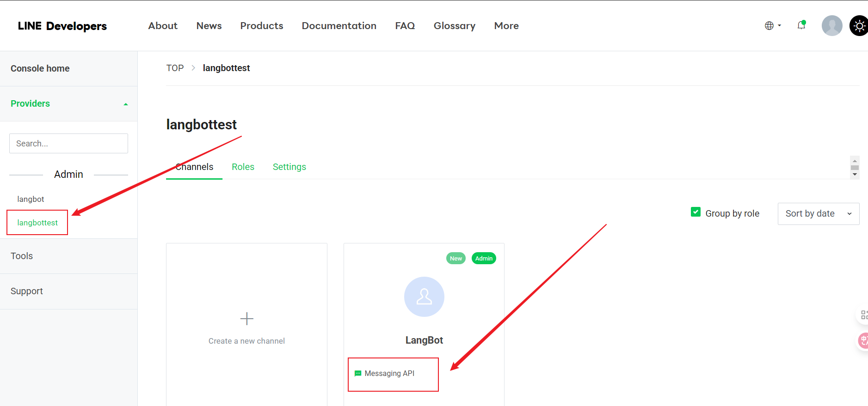Click the TOP breadcrumb link
The width and height of the screenshot is (868, 406).
click(x=175, y=68)
